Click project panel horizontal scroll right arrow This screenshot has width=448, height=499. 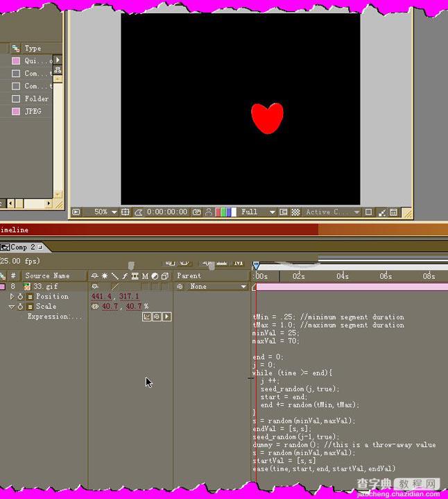tap(49, 203)
